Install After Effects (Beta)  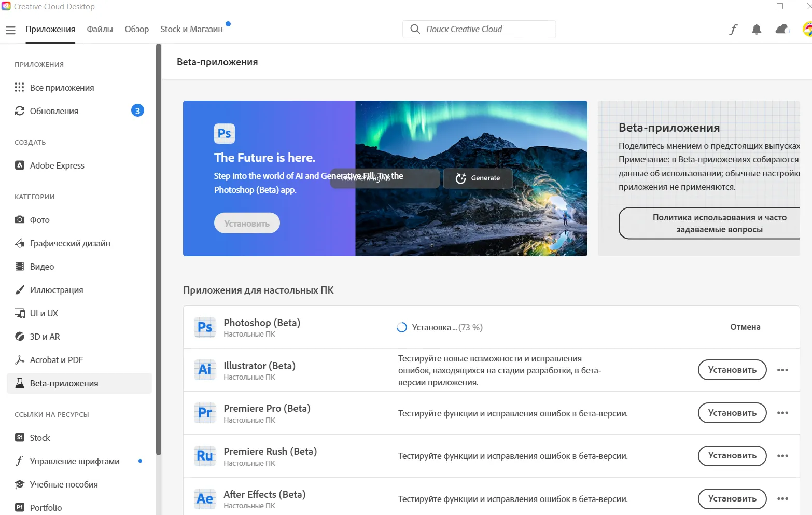tap(732, 499)
